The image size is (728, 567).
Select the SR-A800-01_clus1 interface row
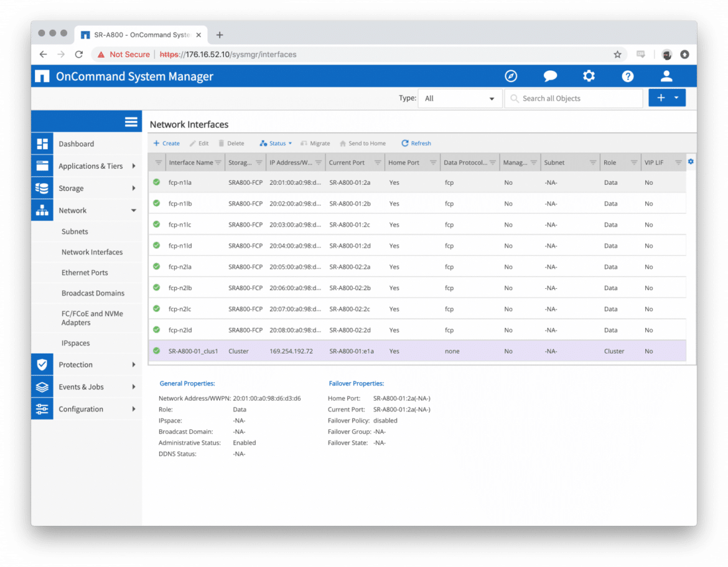point(417,351)
